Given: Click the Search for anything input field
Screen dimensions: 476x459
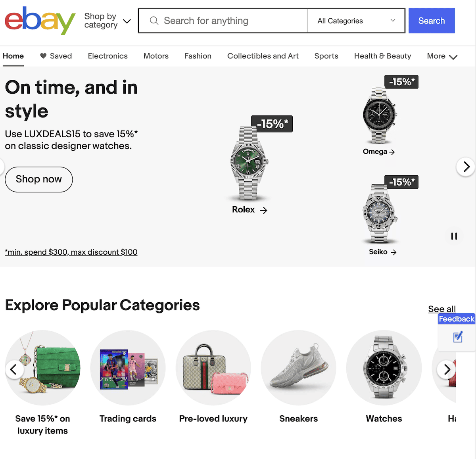Looking at the screenshot, I should pyautogui.click(x=222, y=21).
